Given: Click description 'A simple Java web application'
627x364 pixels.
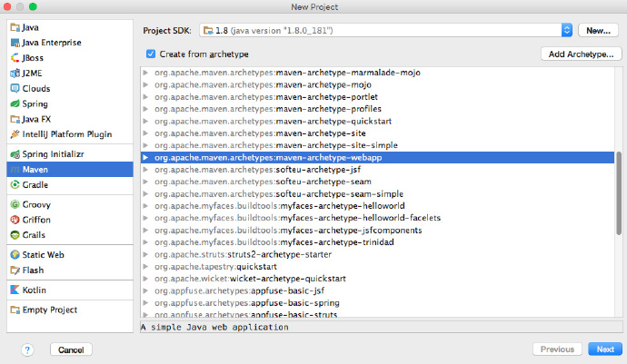Looking at the screenshot, I should (214, 328).
